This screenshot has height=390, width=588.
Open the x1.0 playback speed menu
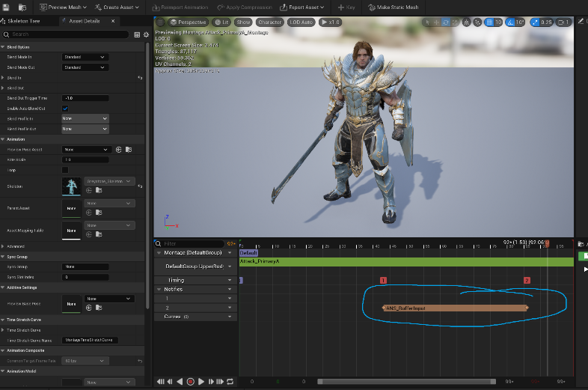click(x=331, y=22)
